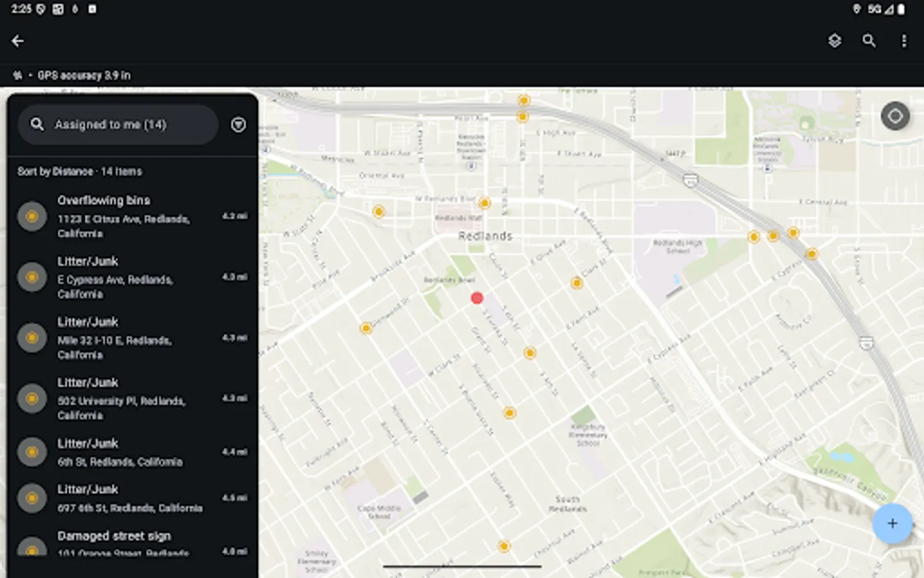Tap the compass recenter control on the map

[895, 116]
